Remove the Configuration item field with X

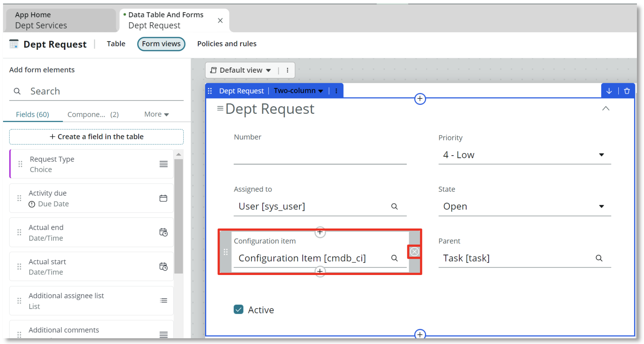click(414, 252)
